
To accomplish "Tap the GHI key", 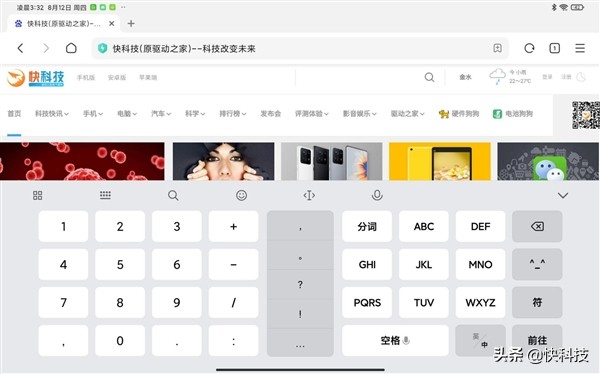I will tap(367, 264).
